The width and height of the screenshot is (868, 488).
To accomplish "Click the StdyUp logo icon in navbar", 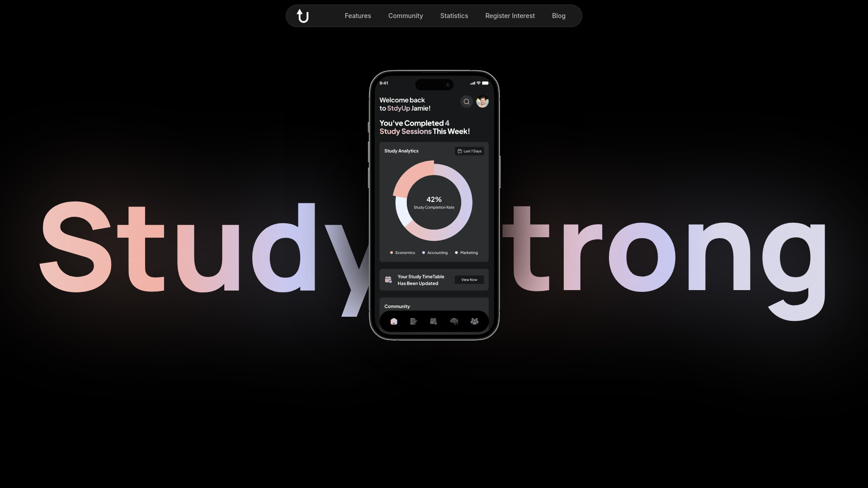I will click(x=303, y=15).
